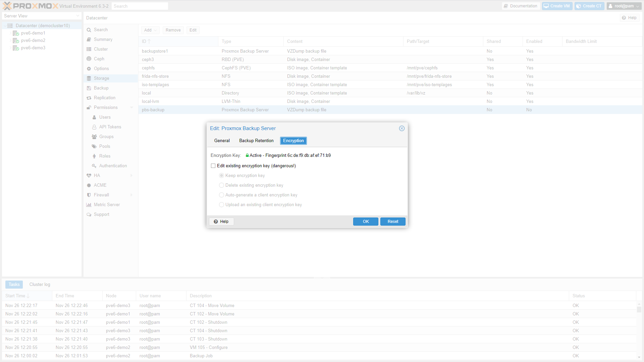The height and width of the screenshot is (362, 644).
Task: Click the Replication arrows icon
Action: tap(89, 98)
